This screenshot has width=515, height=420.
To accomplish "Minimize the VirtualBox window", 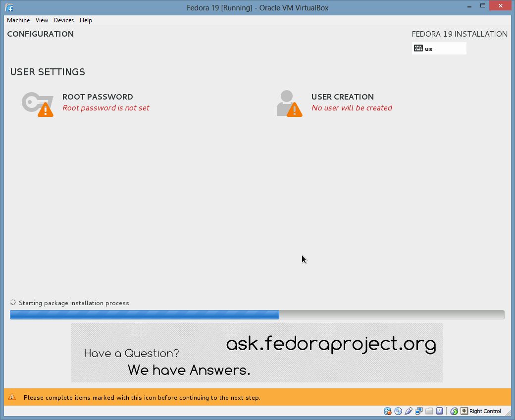I will (x=469, y=6).
